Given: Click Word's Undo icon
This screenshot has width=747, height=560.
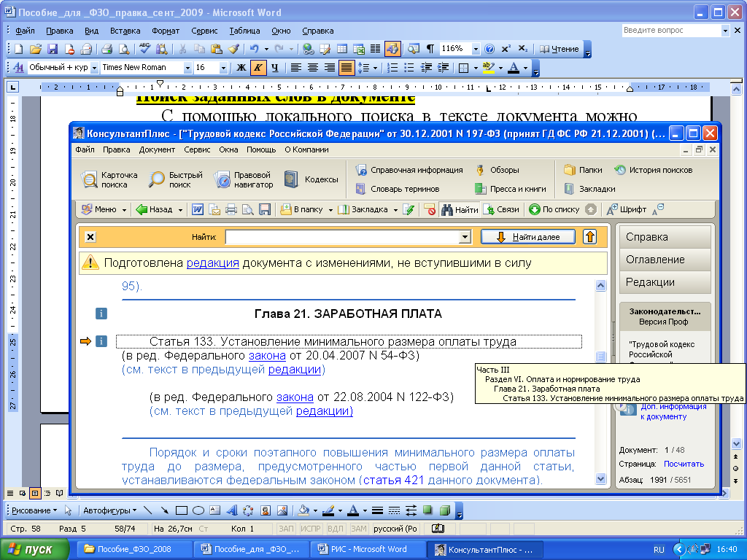Looking at the screenshot, I should [254, 49].
